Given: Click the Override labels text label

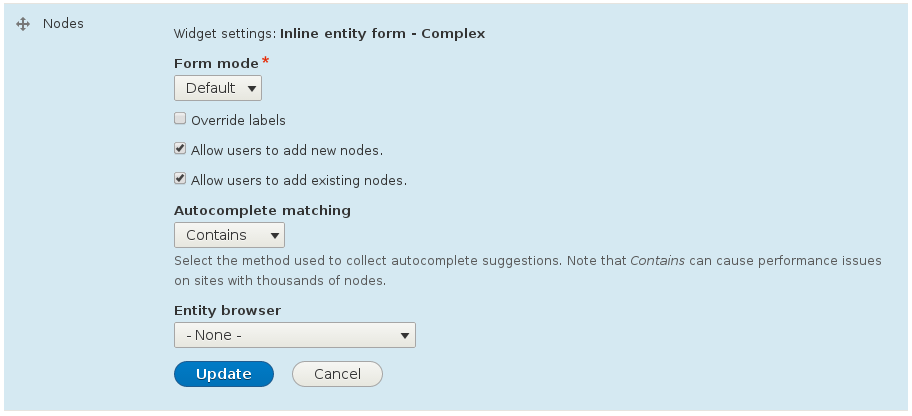Looking at the screenshot, I should pos(238,120).
